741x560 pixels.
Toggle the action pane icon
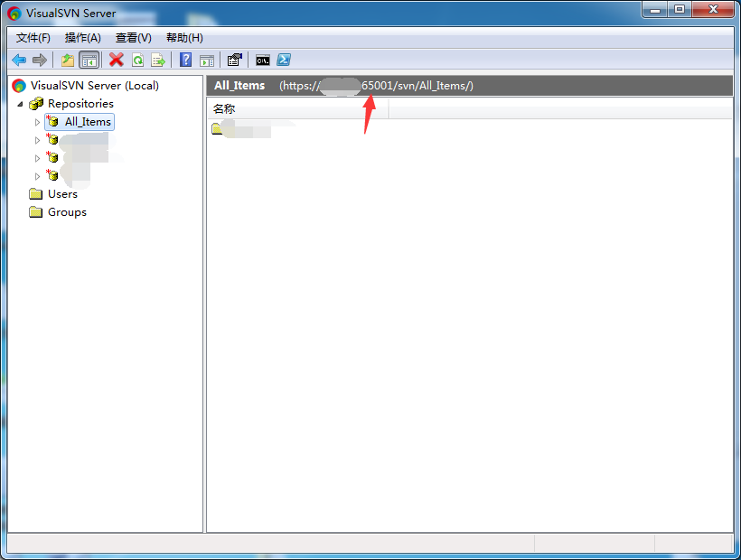207,60
